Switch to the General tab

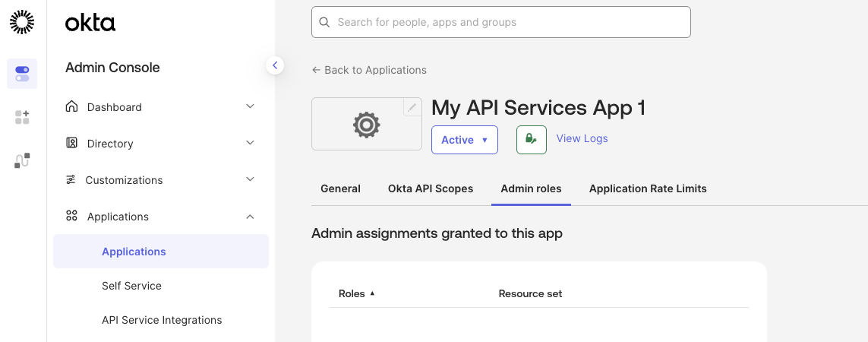click(x=340, y=188)
